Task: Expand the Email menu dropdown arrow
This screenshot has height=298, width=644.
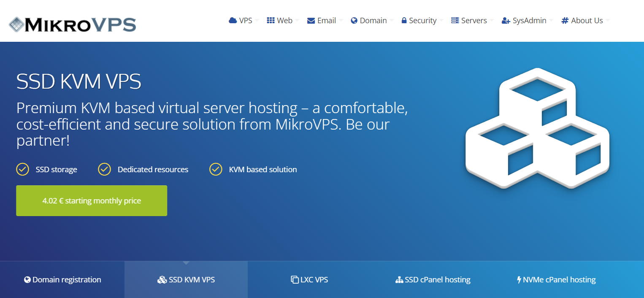Action: (341, 20)
